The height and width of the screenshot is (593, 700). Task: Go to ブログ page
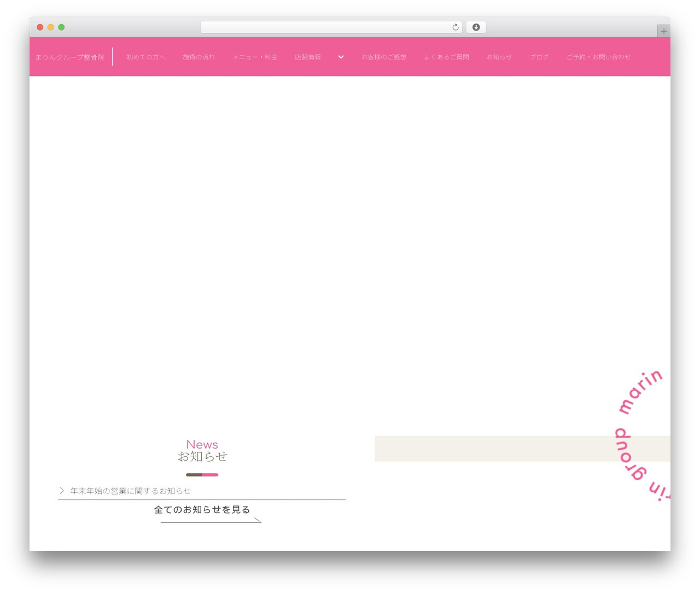tap(539, 57)
